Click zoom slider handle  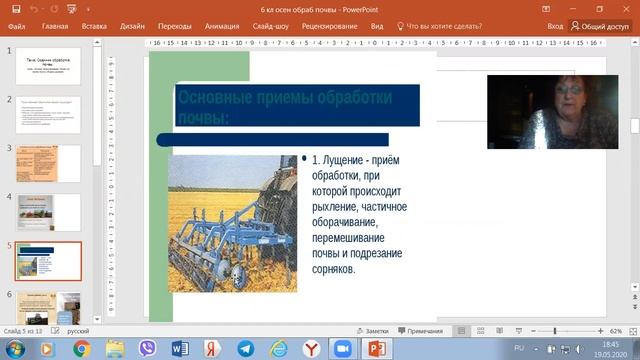[x=555, y=331]
